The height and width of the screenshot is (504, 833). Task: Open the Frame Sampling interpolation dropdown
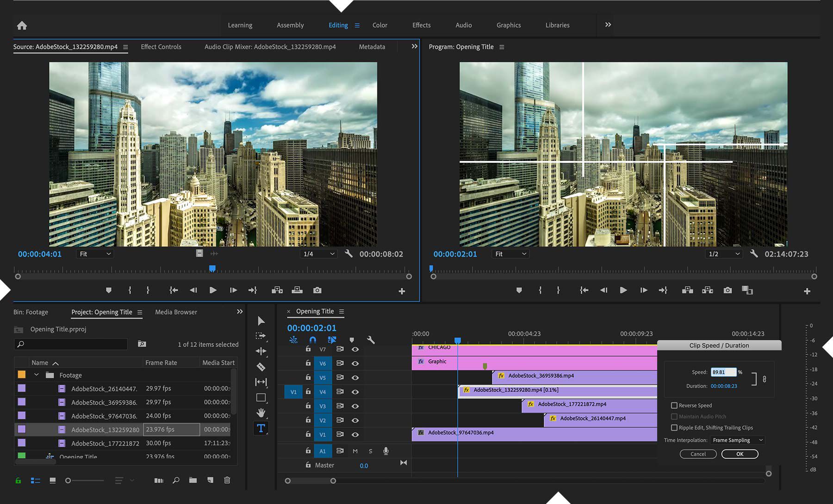pos(737,440)
